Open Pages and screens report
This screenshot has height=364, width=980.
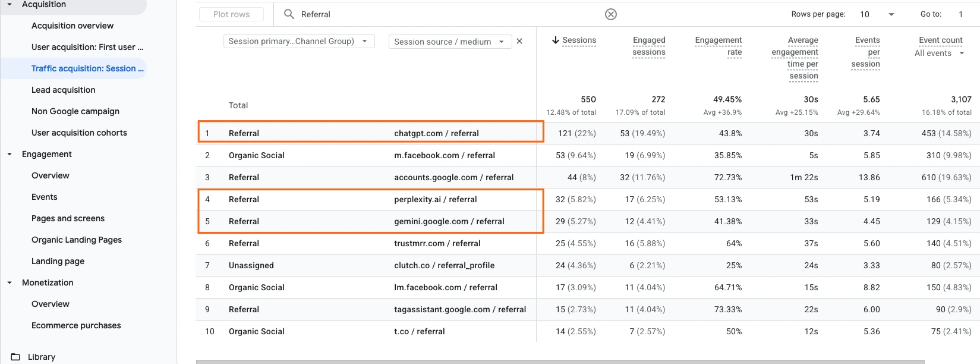pyautogui.click(x=68, y=218)
